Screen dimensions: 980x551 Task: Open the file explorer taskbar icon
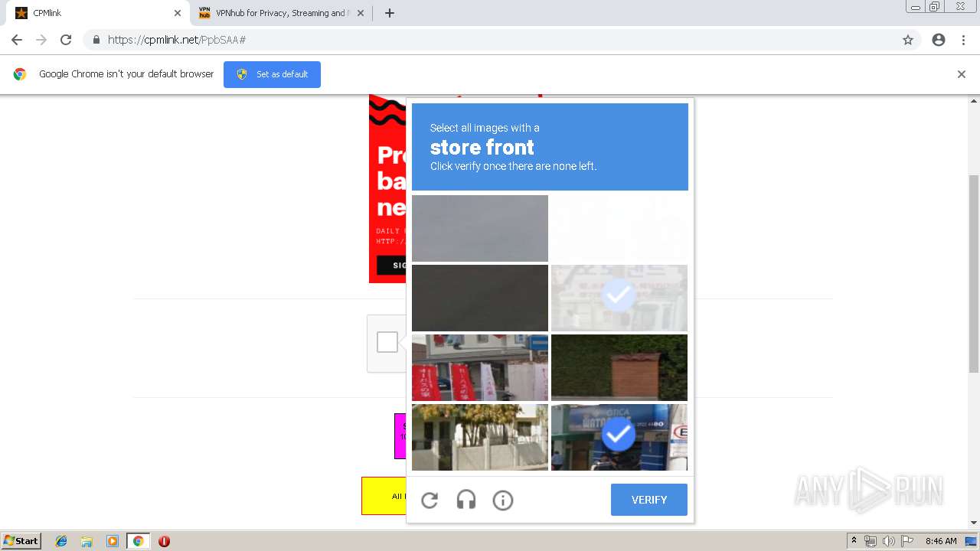(87, 541)
